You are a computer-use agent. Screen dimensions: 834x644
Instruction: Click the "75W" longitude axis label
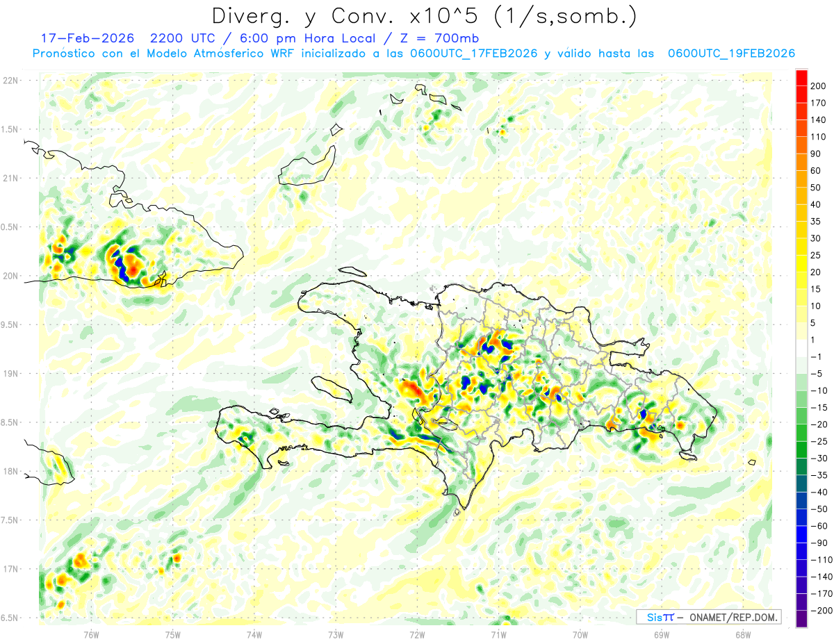pyautogui.click(x=173, y=635)
